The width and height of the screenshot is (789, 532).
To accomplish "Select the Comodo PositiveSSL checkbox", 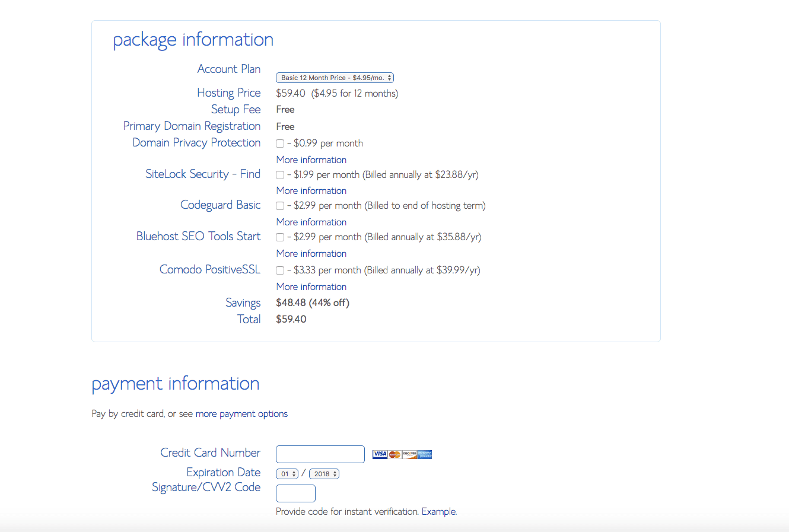I will [280, 270].
